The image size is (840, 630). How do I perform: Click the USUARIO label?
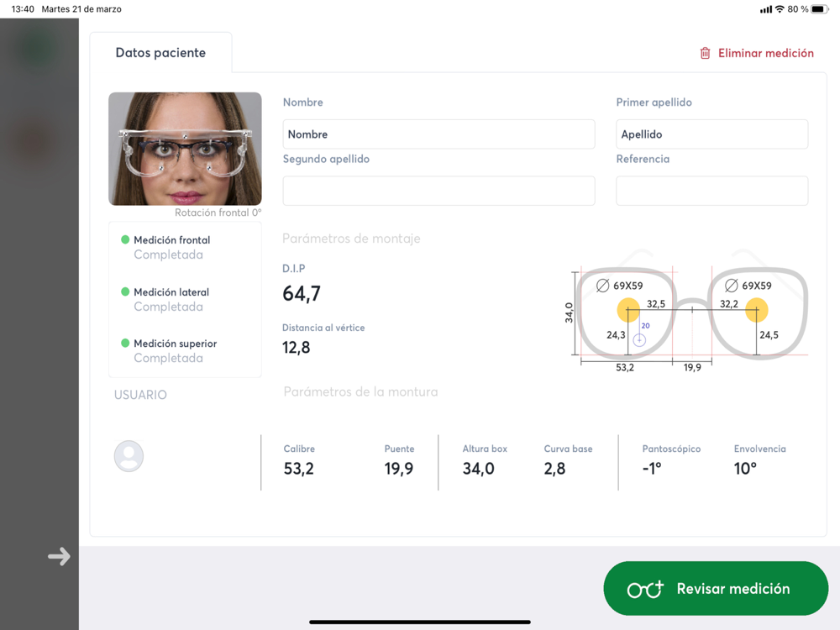pyautogui.click(x=140, y=395)
